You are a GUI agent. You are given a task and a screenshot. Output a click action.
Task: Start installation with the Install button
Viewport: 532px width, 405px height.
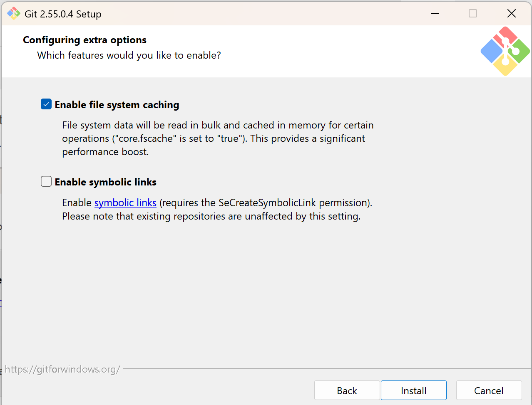[414, 390]
